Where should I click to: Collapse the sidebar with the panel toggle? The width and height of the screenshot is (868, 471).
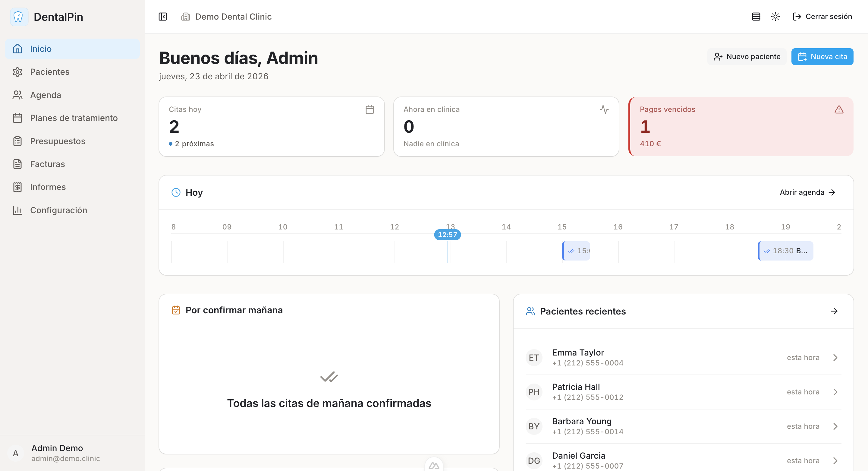[x=162, y=16]
